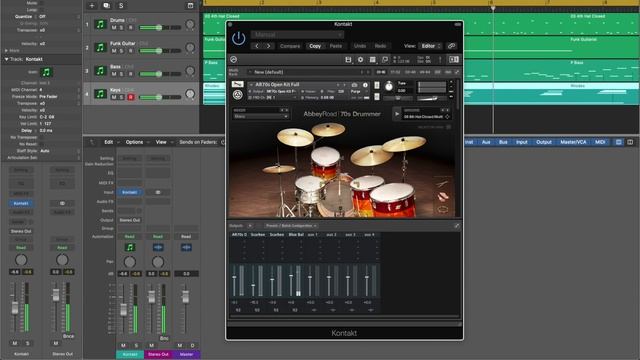This screenshot has width=640, height=360.
Task: Click the Kontakt instrument slot in inspector strip
Action: point(21,203)
